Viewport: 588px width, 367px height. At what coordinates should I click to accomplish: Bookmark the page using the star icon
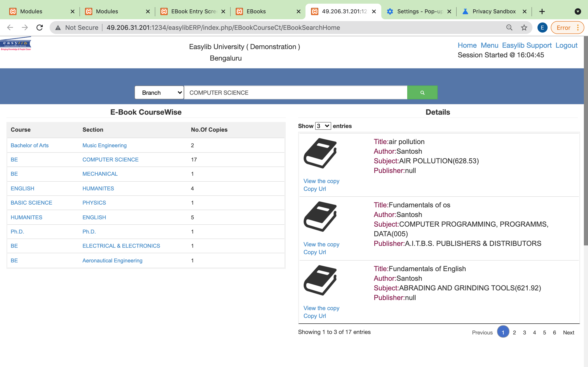524,28
